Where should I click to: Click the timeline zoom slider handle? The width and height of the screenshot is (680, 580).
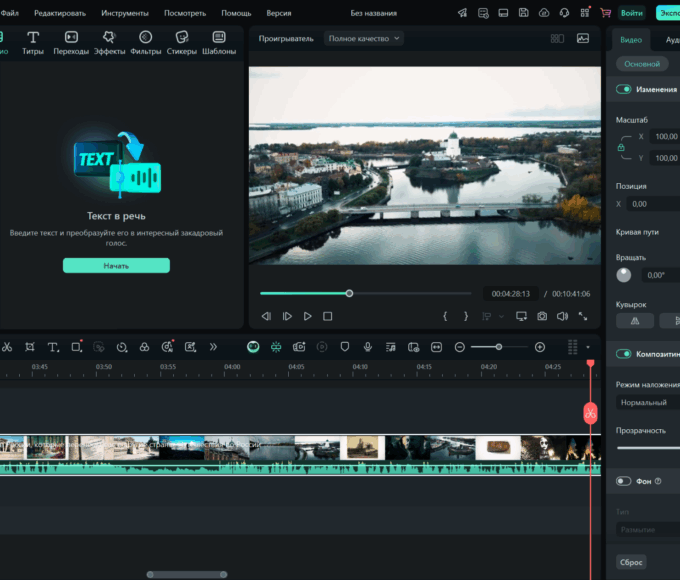pos(499,347)
